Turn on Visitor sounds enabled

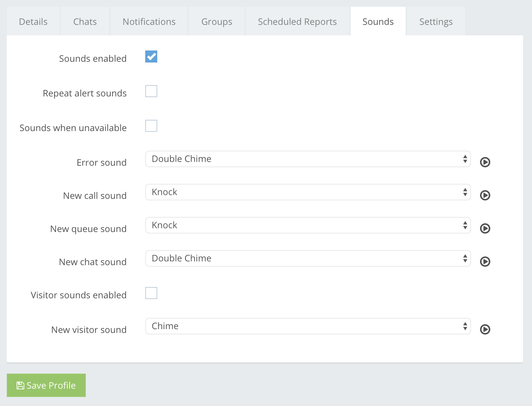click(x=151, y=293)
